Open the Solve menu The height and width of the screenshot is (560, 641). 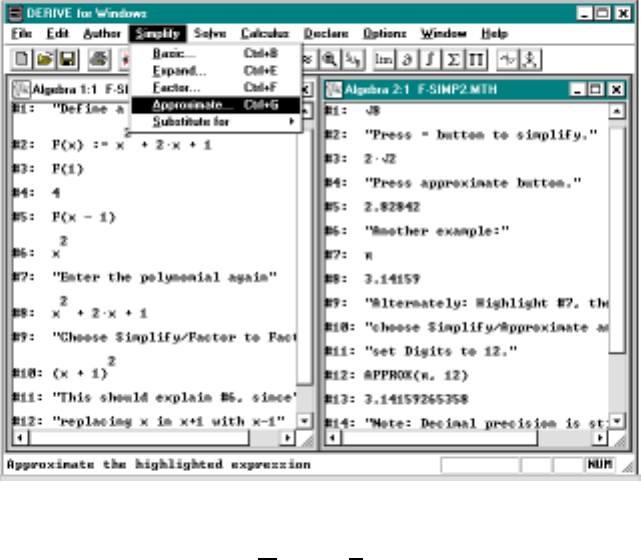(x=210, y=34)
